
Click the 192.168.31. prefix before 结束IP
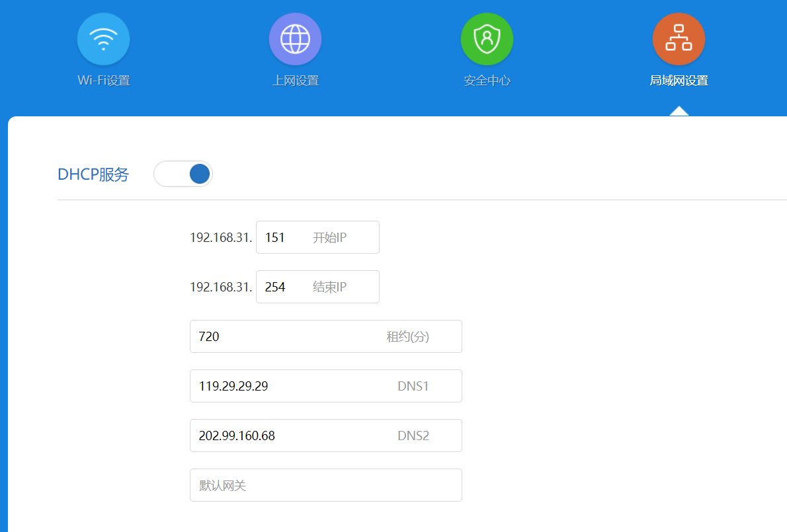[221, 287]
